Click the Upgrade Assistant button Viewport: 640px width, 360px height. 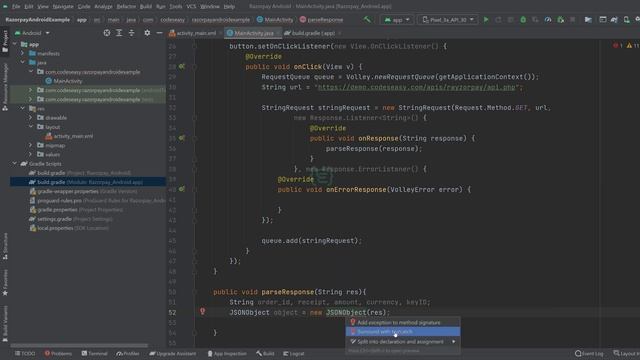point(173,353)
